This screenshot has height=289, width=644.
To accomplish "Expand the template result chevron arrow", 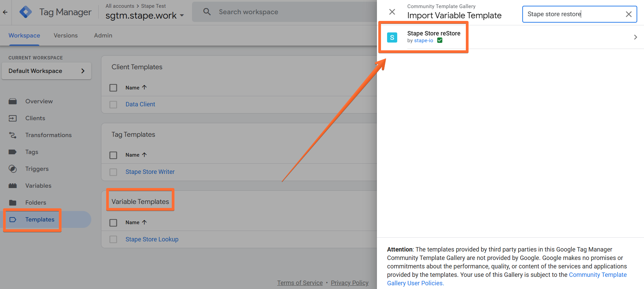I will coord(635,37).
